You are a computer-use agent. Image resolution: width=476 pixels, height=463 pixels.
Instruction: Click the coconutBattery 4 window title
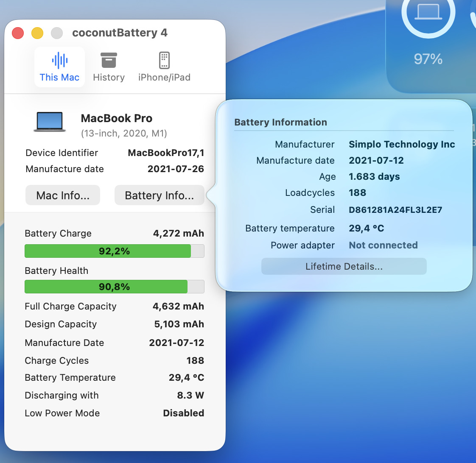[x=120, y=33]
